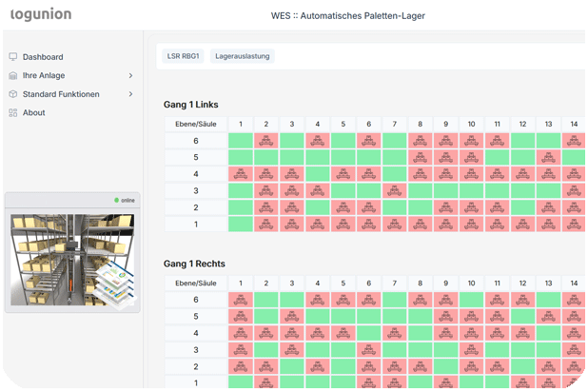Switch to the LSR RBG1 tab
588x392 pixels.
pos(183,56)
